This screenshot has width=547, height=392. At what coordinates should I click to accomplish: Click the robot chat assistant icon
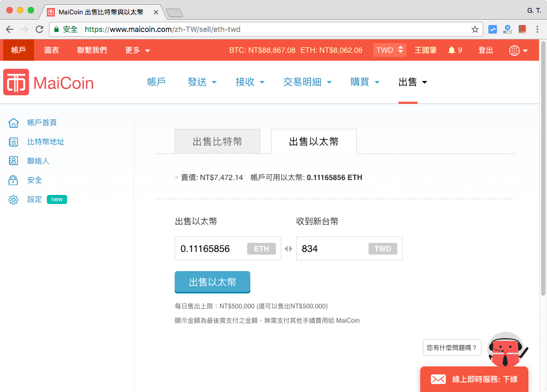point(505,350)
